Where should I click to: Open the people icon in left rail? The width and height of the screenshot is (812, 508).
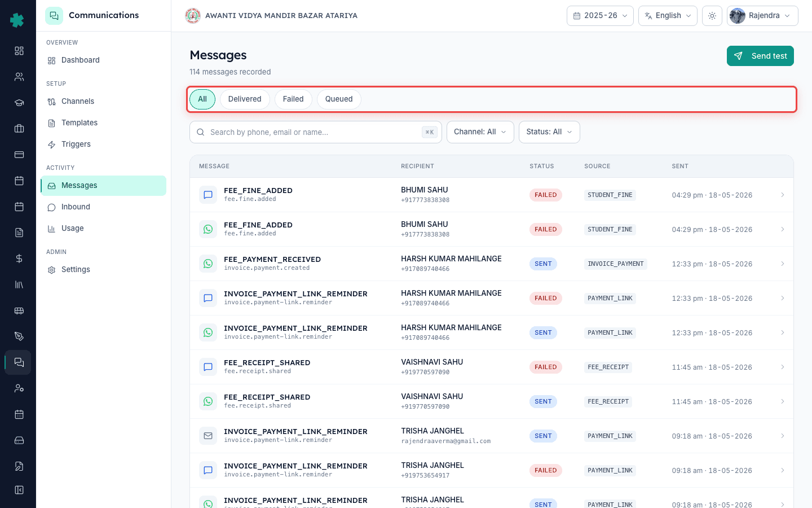click(x=19, y=77)
